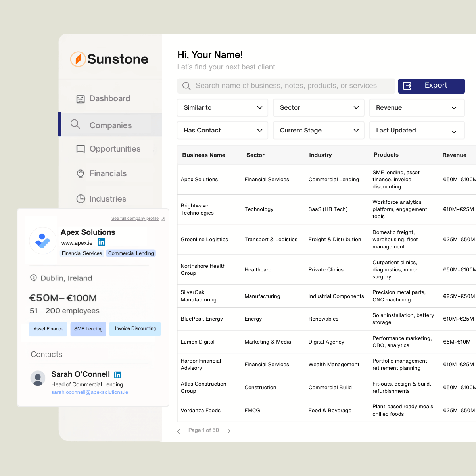Select the Industries clock icon
The image size is (476, 476).
pyautogui.click(x=81, y=198)
